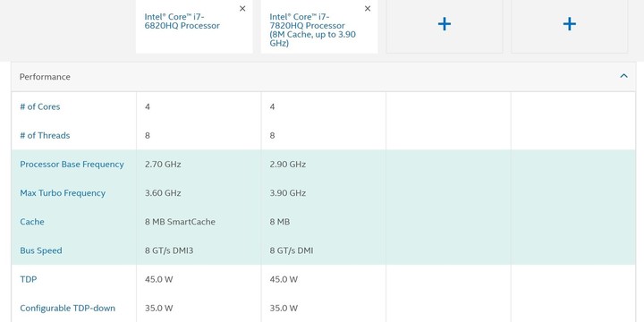This screenshot has width=644, height=322.
Task: Click the Bus Speed spec label
Action: tap(41, 250)
